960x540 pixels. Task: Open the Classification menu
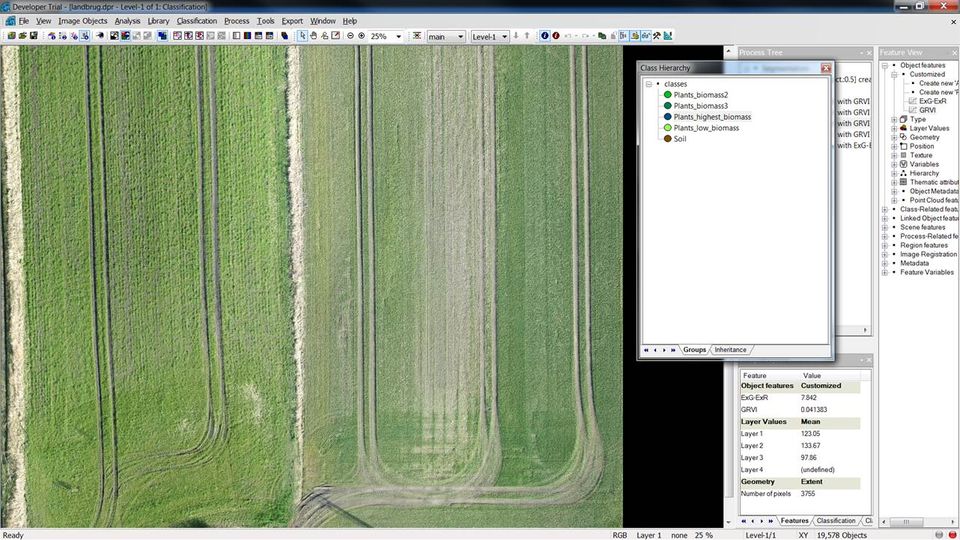coord(196,21)
